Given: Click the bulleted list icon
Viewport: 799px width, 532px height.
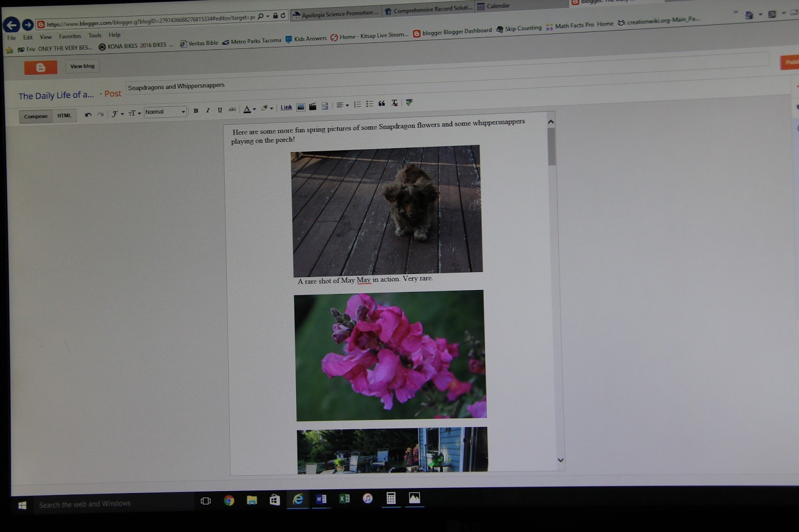Looking at the screenshot, I should pyautogui.click(x=370, y=104).
